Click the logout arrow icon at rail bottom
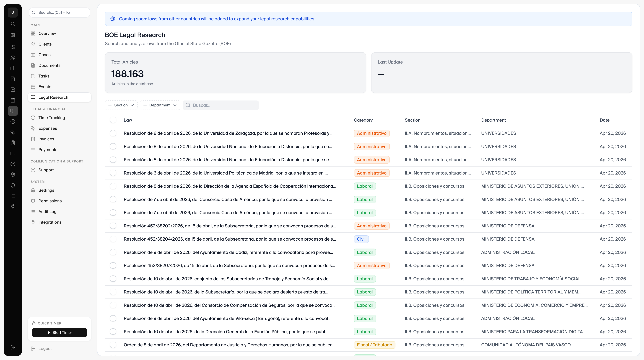 (13, 347)
